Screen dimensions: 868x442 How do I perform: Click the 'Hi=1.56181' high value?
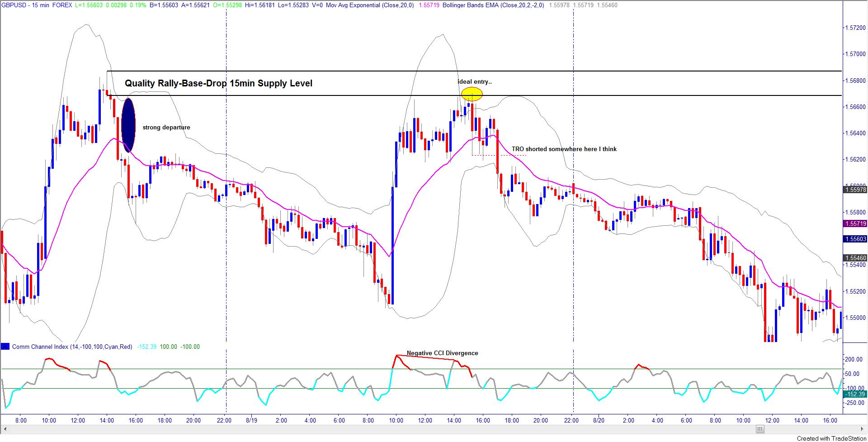[260, 5]
